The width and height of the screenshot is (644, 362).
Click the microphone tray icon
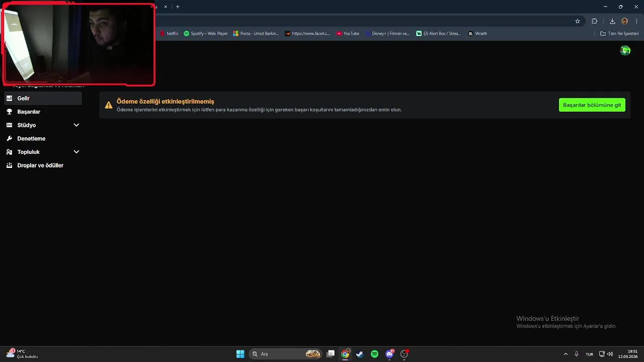click(577, 354)
